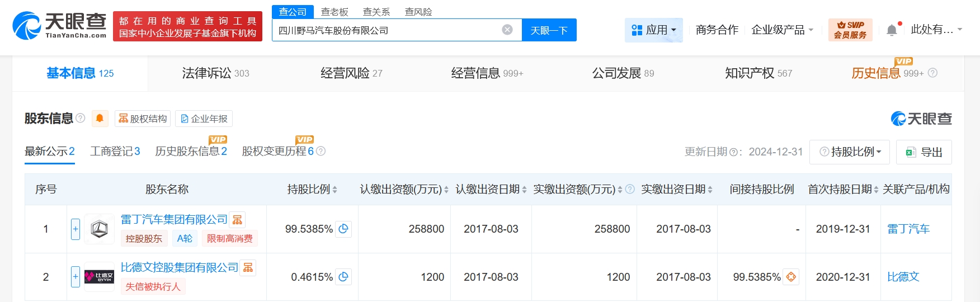
Task: Expand the 企业级产品 dropdown
Action: (782, 30)
